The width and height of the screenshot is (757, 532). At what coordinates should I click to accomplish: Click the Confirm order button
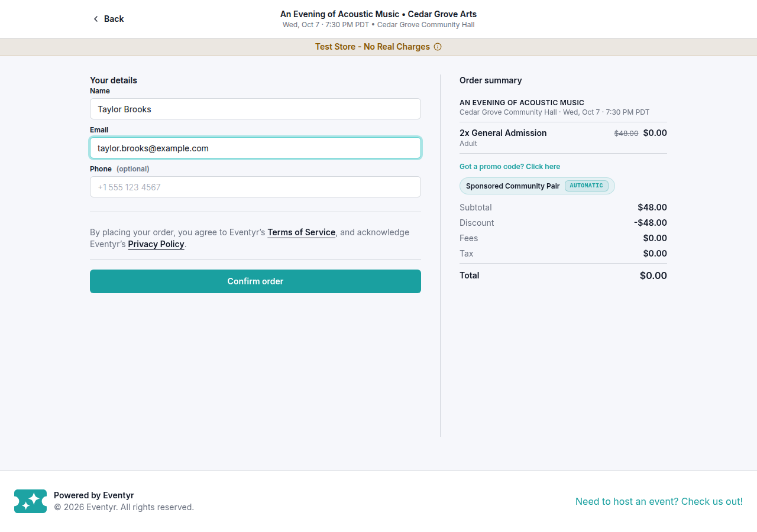pos(255,281)
